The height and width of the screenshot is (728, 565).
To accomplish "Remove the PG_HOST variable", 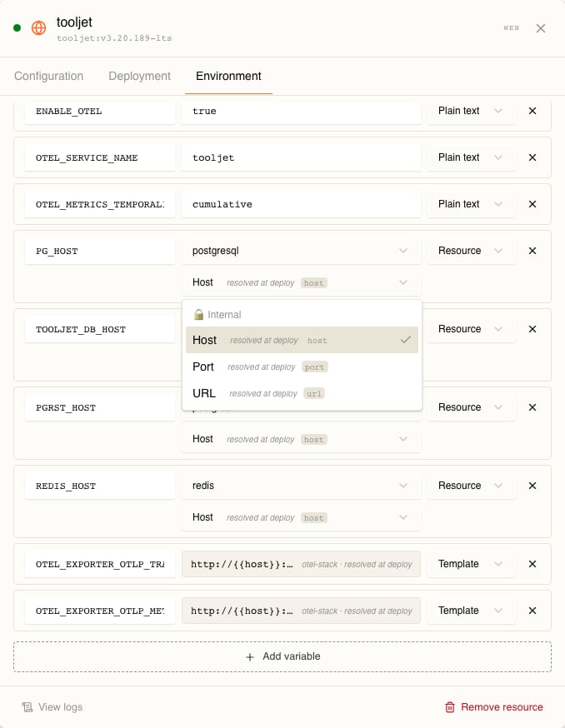I will click(532, 251).
